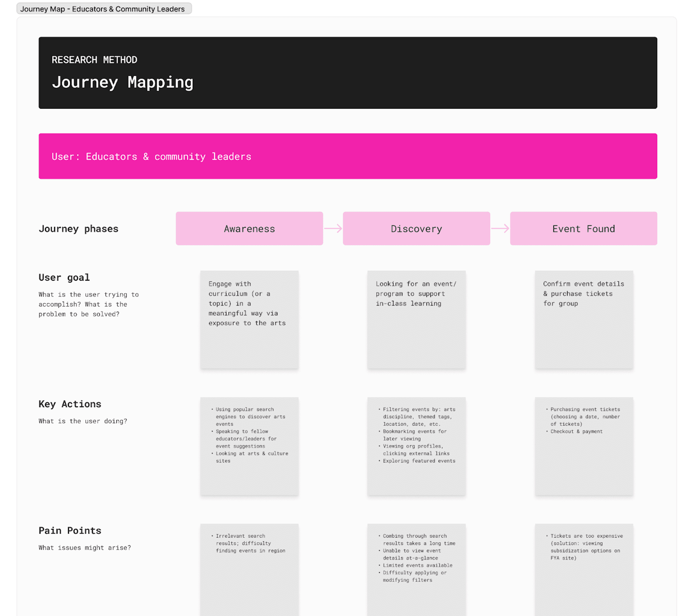This screenshot has height=616, width=693.
Task: Select the 'Filtering events by' key actions note
Action: pyautogui.click(x=416, y=446)
